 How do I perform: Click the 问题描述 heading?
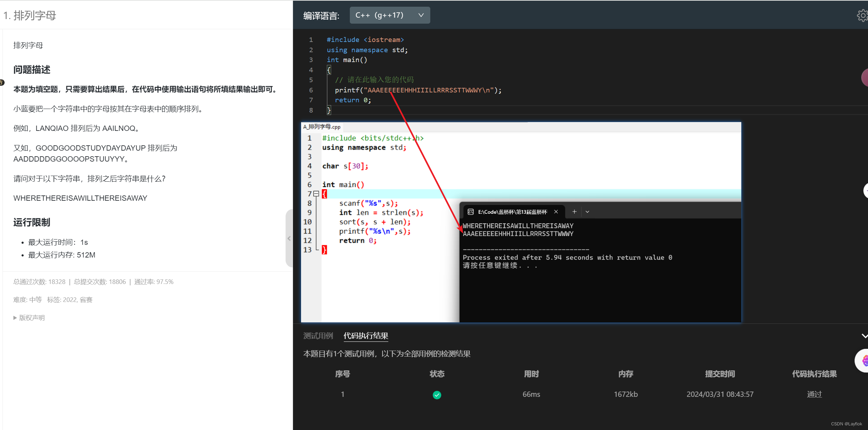coord(32,69)
